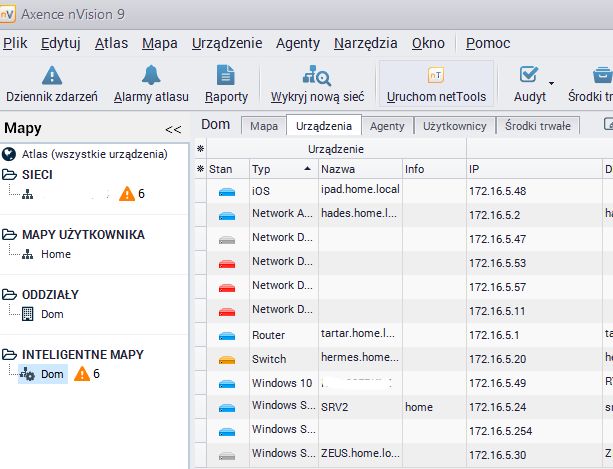Click red status icon for 172.16.5.11
613x469 pixels.
[x=227, y=311]
